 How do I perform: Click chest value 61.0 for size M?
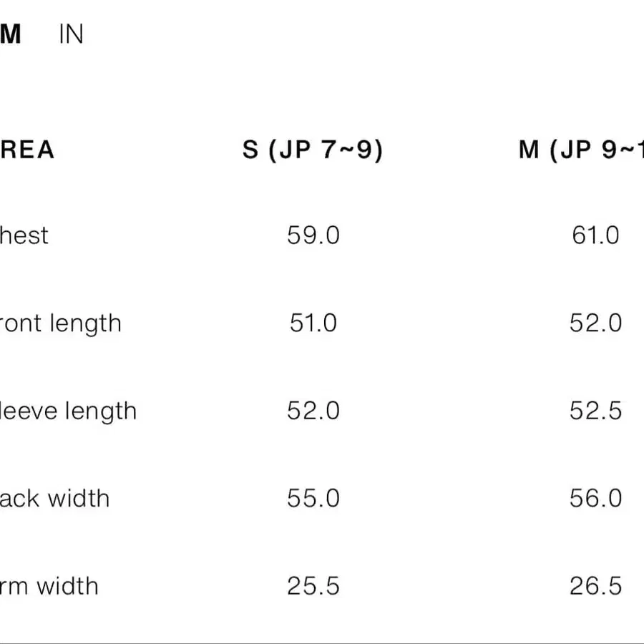coord(595,235)
